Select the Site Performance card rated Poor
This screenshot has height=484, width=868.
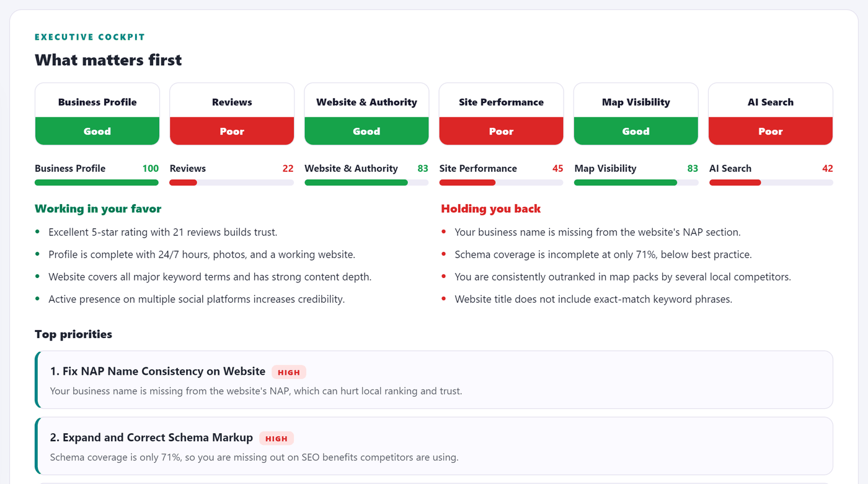(x=501, y=114)
